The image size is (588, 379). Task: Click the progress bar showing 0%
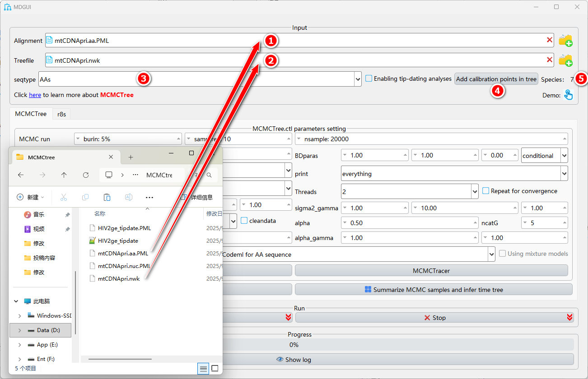click(294, 345)
